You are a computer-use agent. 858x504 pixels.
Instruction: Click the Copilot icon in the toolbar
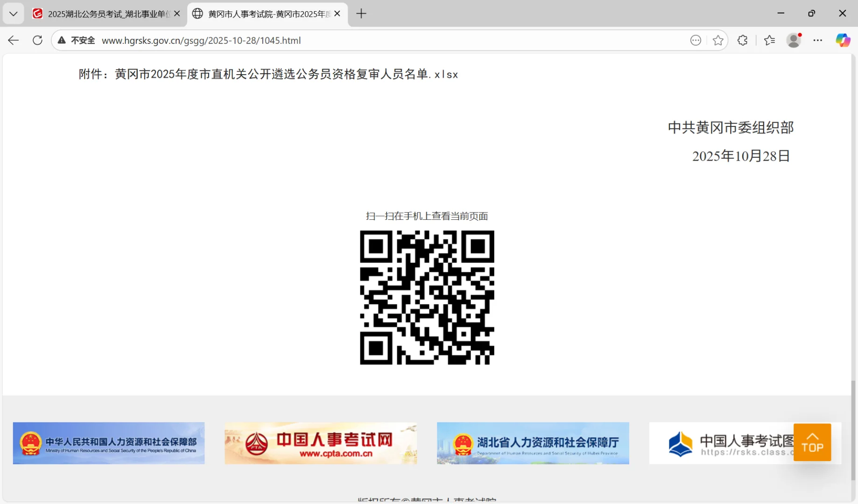pos(843,40)
